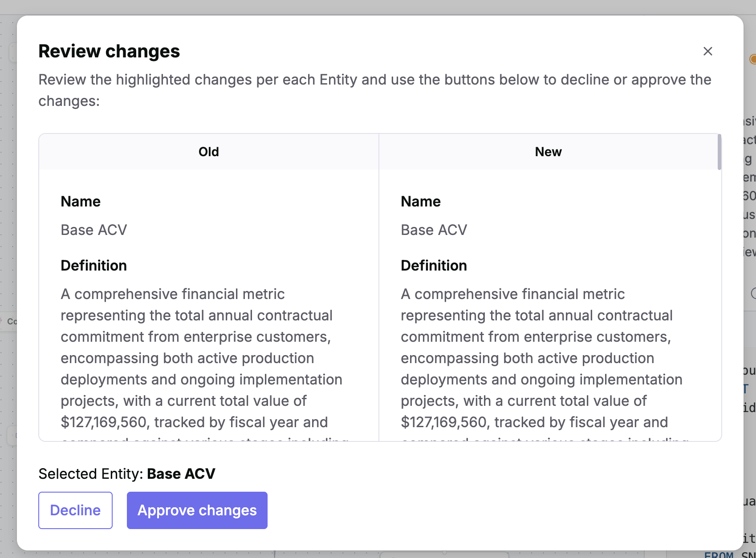756x558 pixels.
Task: Click the Name label in New column
Action: tap(420, 202)
